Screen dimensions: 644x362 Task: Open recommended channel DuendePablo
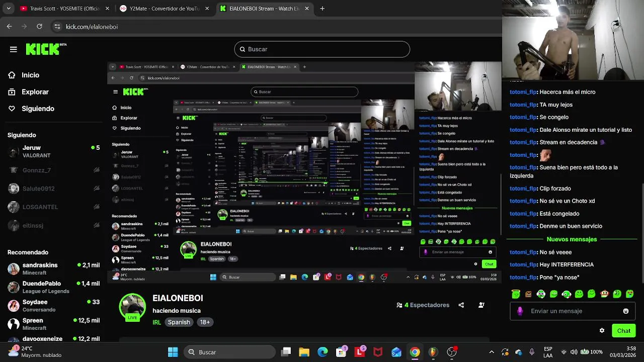(x=54, y=287)
